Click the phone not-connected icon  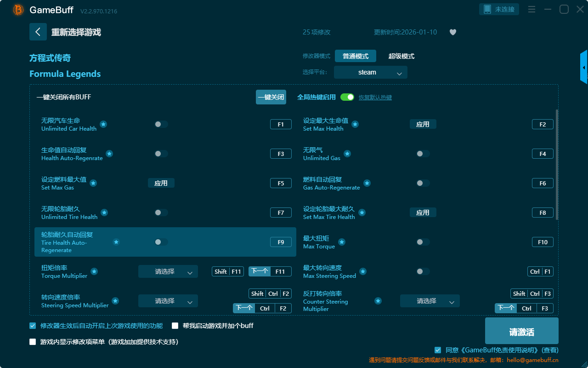point(487,9)
